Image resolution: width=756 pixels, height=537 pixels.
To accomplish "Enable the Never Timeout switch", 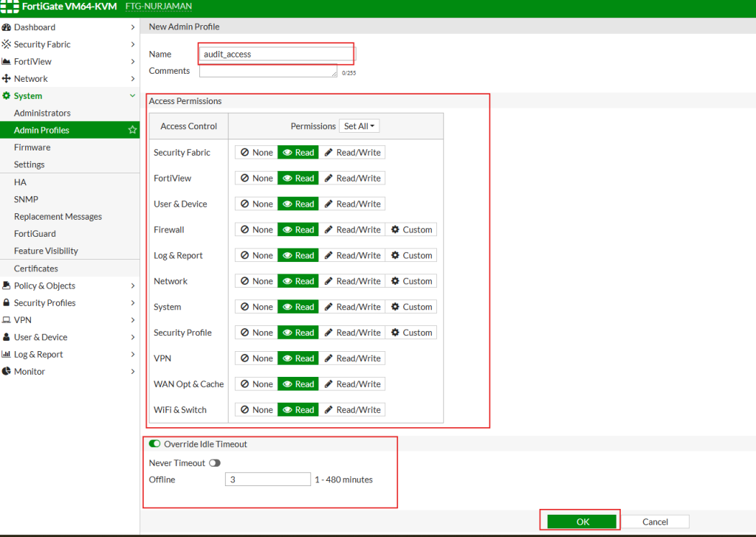I will [x=215, y=463].
